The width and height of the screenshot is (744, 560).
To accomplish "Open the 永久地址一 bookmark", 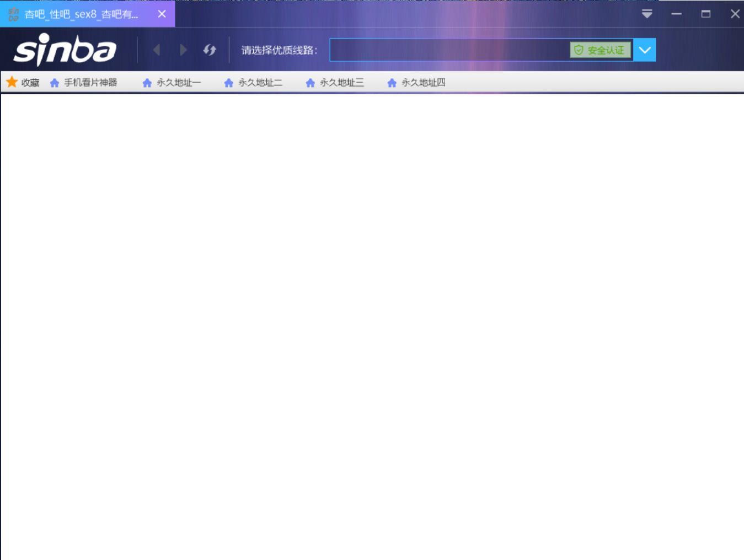I will tap(172, 83).
